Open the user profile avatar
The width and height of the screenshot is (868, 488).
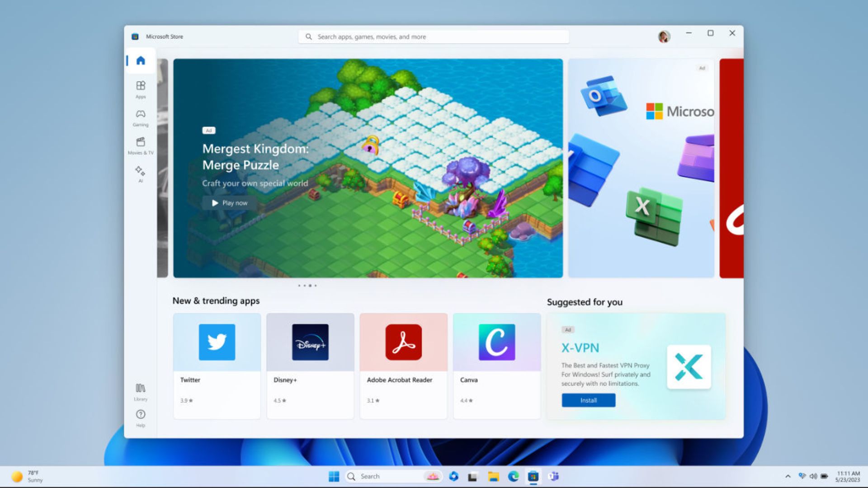point(664,37)
